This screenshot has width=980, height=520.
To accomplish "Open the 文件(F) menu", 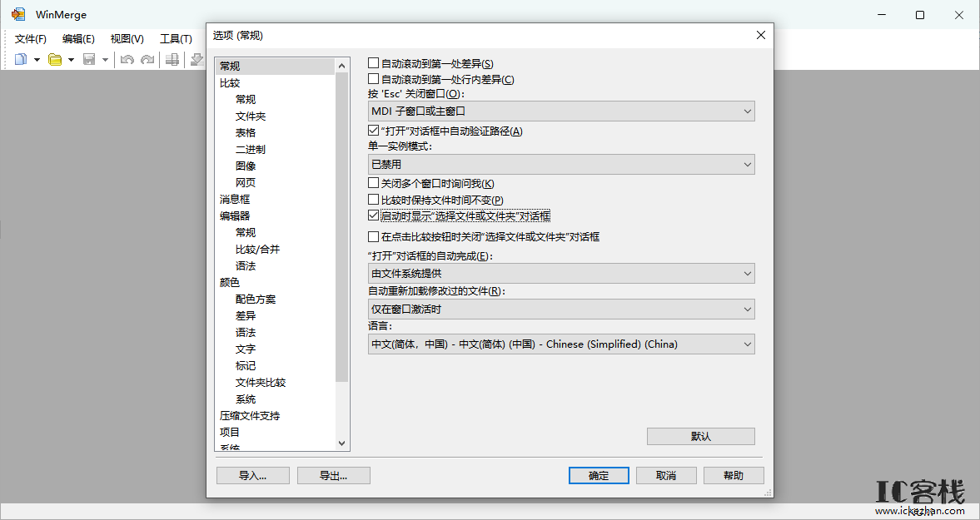I will pos(31,39).
